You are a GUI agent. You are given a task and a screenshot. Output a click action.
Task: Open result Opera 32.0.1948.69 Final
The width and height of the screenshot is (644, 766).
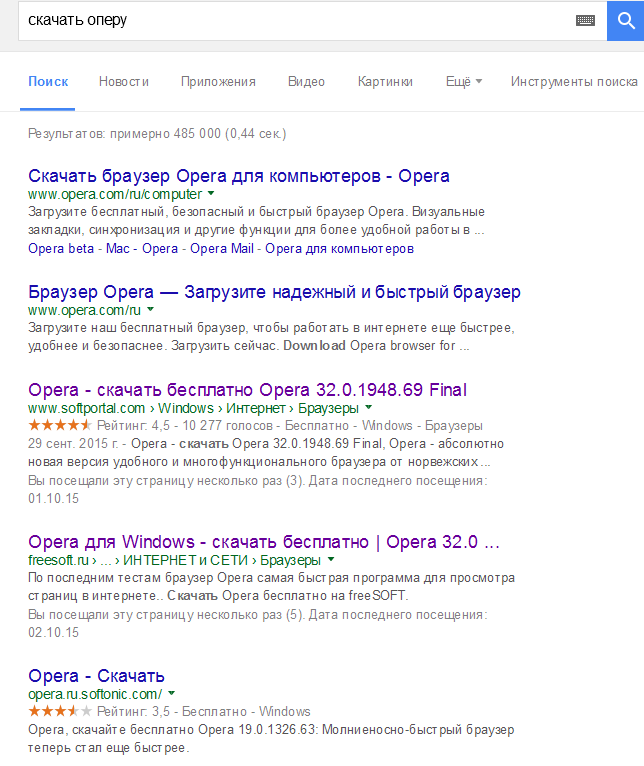point(247,390)
